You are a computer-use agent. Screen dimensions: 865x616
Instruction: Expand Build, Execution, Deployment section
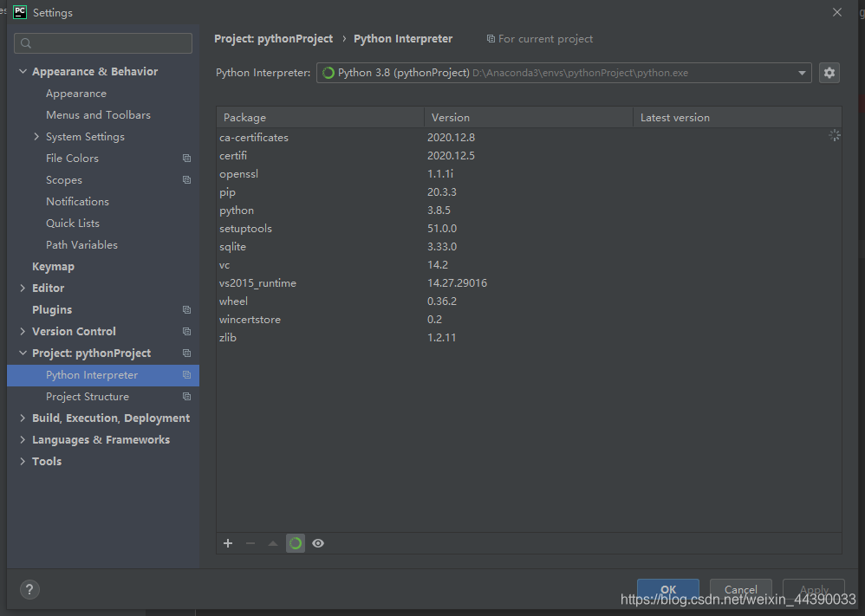(x=23, y=418)
